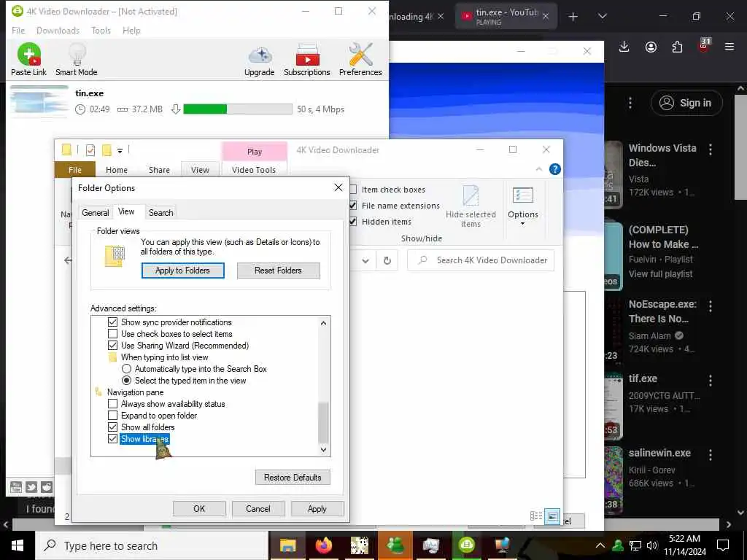
Task: Toggle Always show availability status checkbox
Action: 113,404
